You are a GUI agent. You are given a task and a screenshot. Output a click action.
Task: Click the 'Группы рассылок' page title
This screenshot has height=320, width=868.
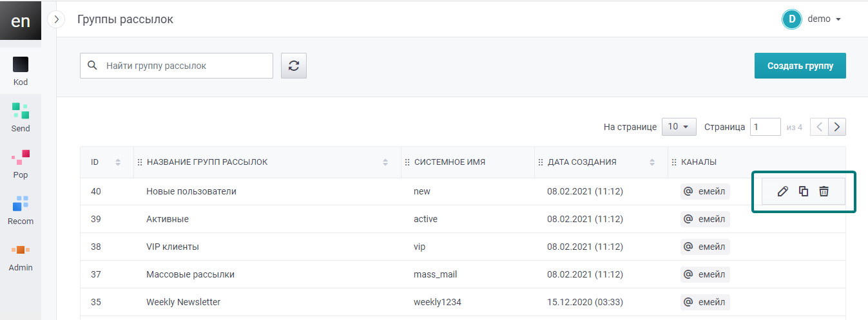[x=125, y=19]
